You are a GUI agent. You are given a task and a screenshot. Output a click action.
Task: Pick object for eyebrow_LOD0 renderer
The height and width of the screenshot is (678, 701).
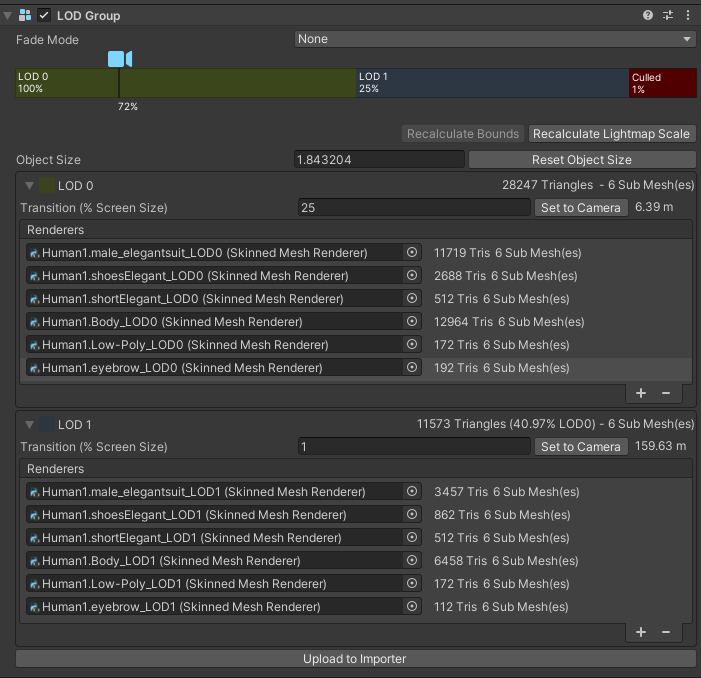click(411, 368)
